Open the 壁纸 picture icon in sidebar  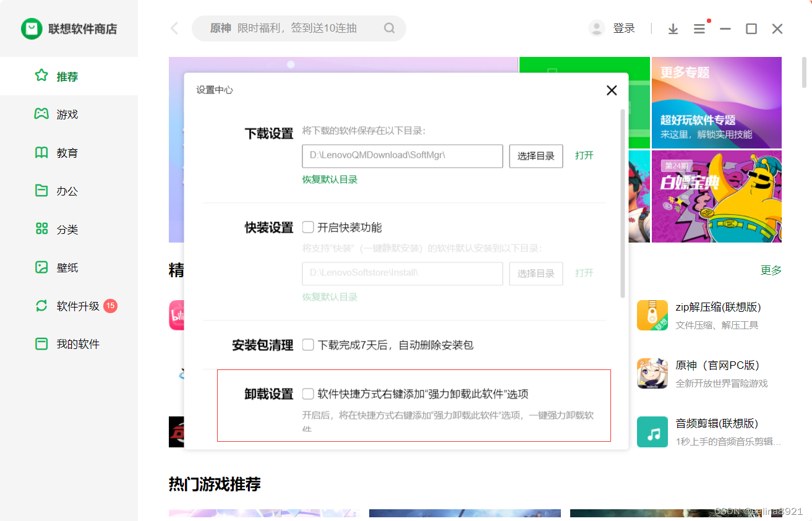click(x=41, y=267)
